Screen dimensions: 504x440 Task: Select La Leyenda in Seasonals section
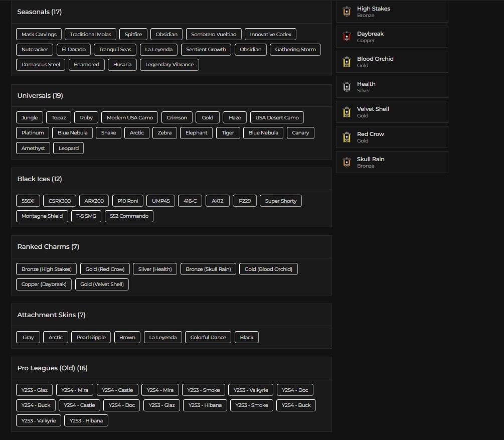click(x=158, y=49)
